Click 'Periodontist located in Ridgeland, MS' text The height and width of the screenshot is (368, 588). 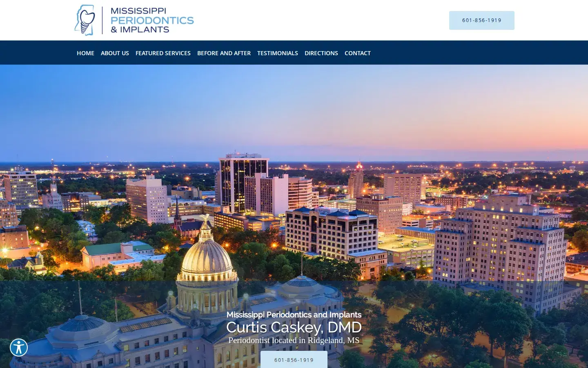coord(294,340)
